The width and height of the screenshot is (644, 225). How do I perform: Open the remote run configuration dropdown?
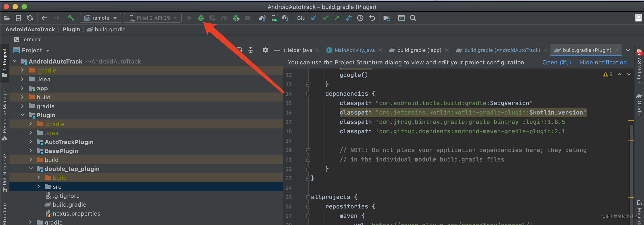(100, 18)
